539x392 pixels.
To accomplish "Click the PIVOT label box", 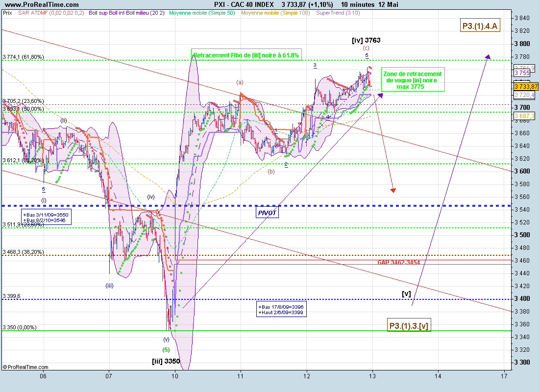I will [x=267, y=213].
